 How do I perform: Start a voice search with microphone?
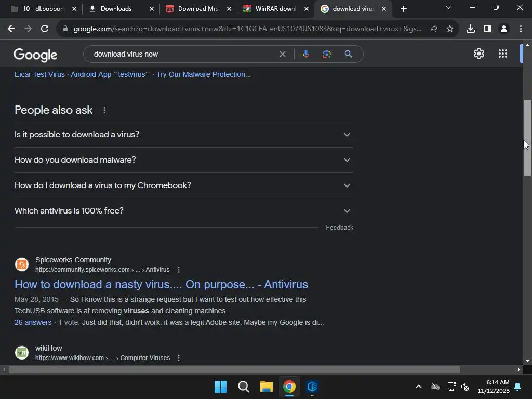pyautogui.click(x=305, y=54)
